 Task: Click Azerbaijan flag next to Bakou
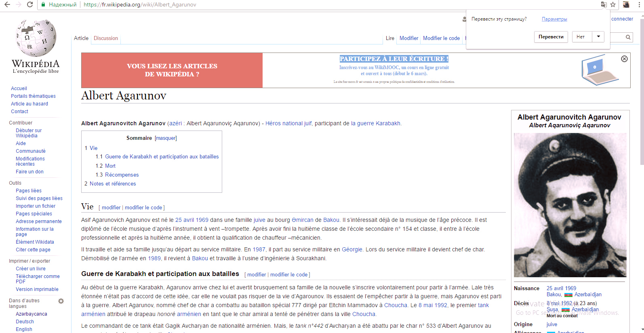click(x=568, y=295)
